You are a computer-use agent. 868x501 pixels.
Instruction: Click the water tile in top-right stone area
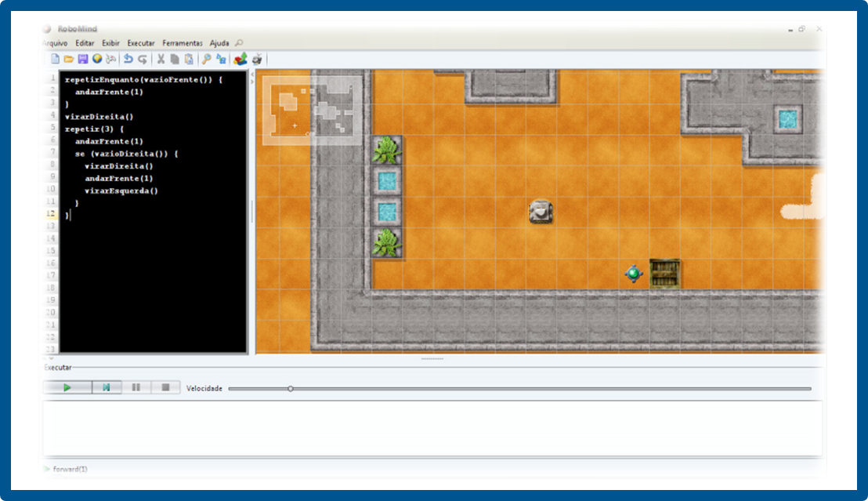(788, 119)
